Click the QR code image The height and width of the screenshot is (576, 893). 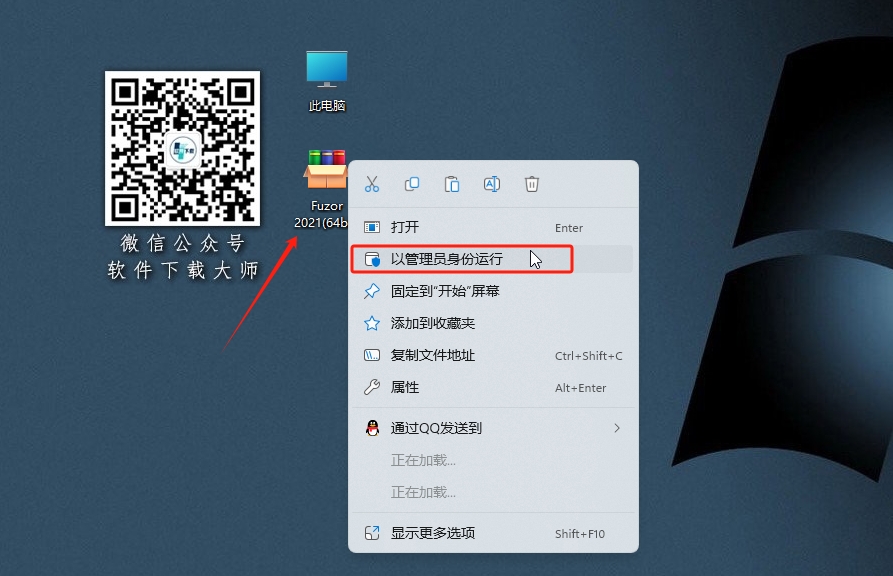pyautogui.click(x=182, y=148)
